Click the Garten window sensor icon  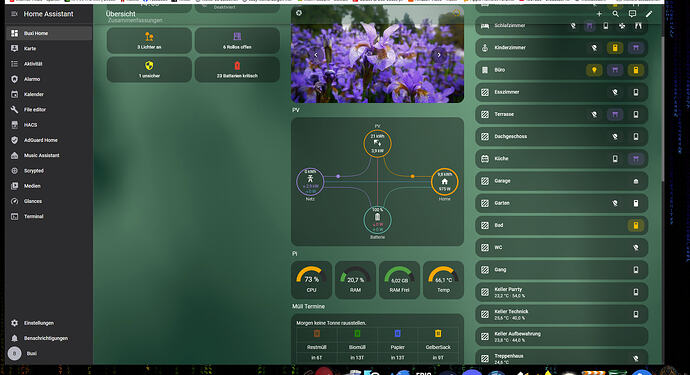636,203
